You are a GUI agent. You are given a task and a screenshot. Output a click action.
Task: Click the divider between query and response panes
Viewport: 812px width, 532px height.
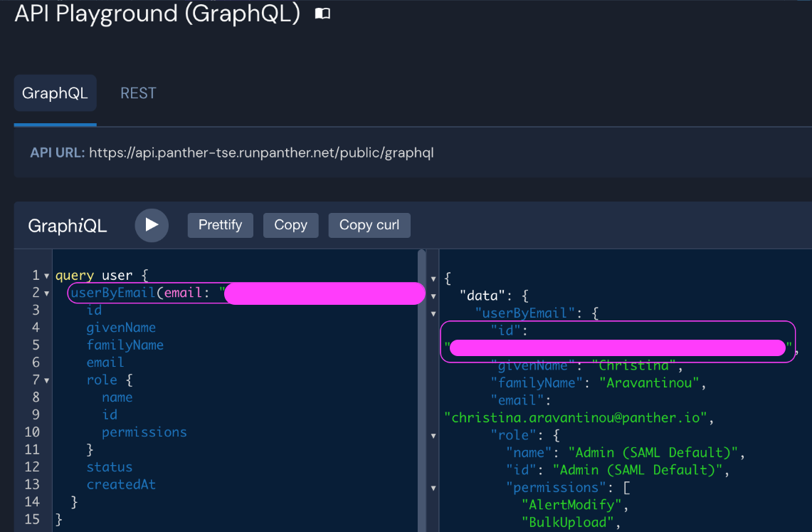(422, 392)
